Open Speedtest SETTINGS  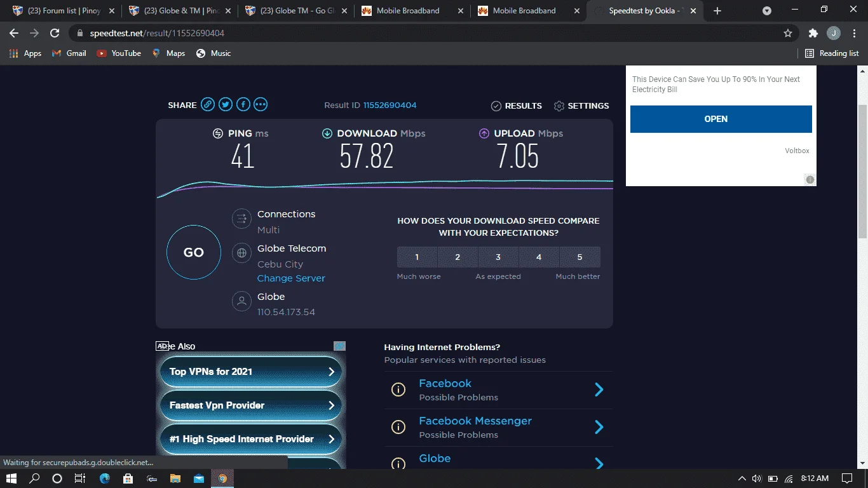coord(581,105)
